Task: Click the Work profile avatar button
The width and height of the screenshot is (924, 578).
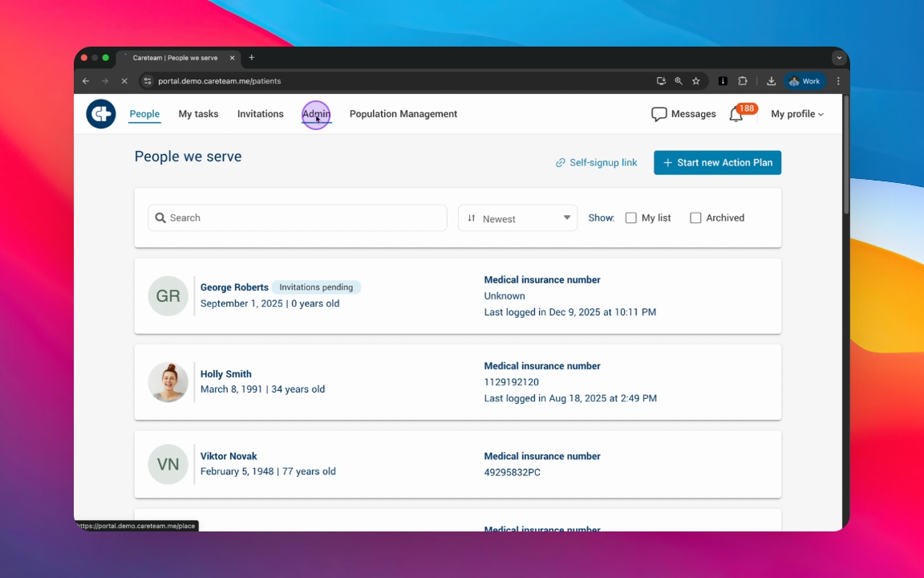Action: point(804,81)
